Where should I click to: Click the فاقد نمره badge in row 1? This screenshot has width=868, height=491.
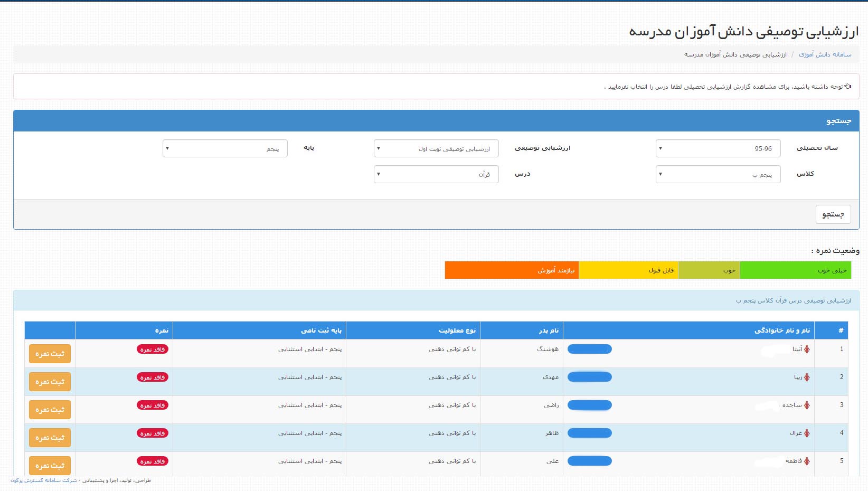153,349
